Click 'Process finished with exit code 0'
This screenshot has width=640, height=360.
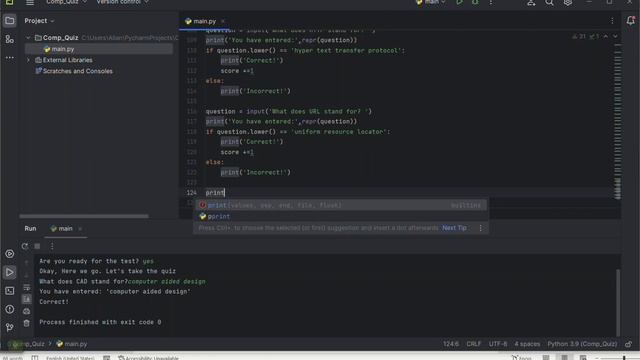[x=100, y=322]
